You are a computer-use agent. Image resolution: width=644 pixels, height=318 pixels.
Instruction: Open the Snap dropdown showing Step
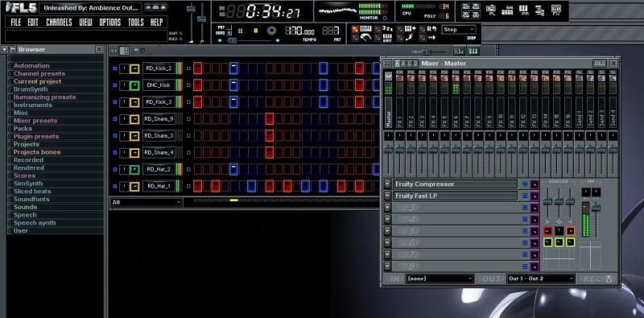point(458,30)
